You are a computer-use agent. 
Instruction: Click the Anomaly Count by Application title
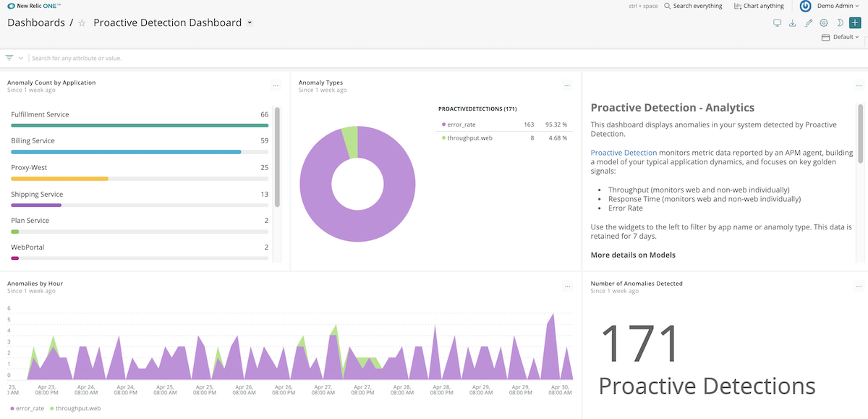point(51,82)
